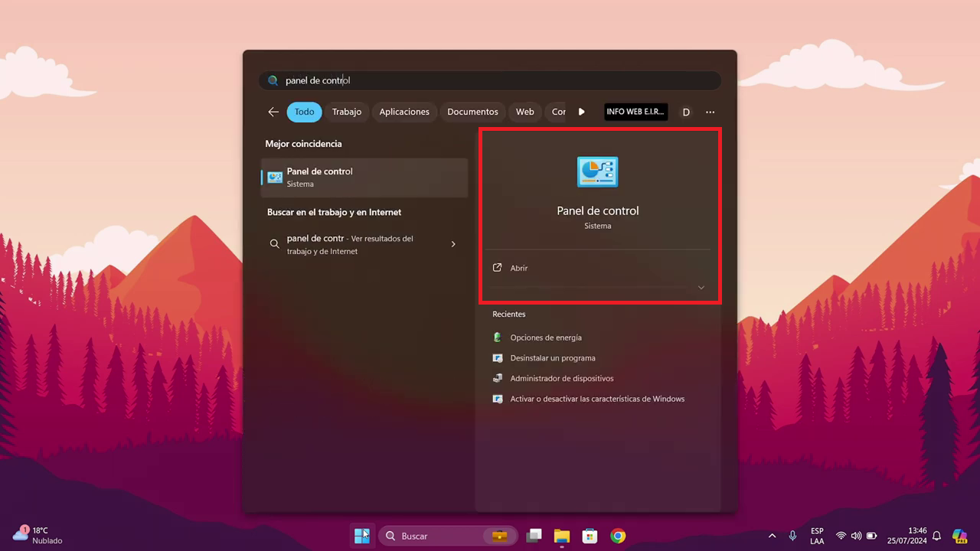The width and height of the screenshot is (980, 551).
Task: Open File Explorer from taskbar
Action: [x=562, y=536]
